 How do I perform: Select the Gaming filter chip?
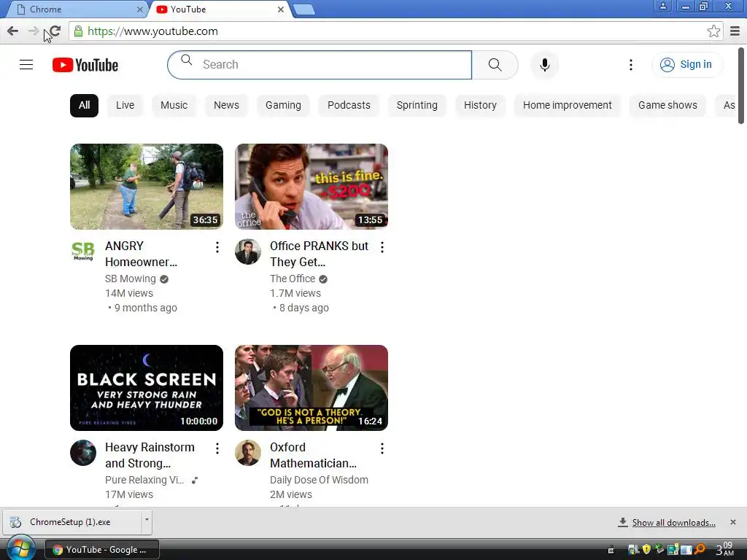coord(283,105)
